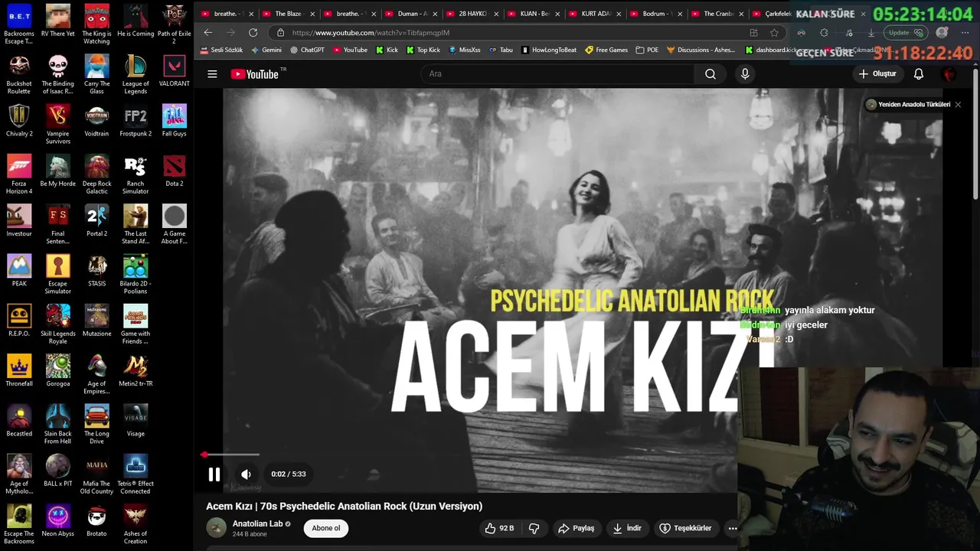Click the Teşekkürler thanks button
Image resolution: width=980 pixels, height=551 pixels.
tap(686, 528)
